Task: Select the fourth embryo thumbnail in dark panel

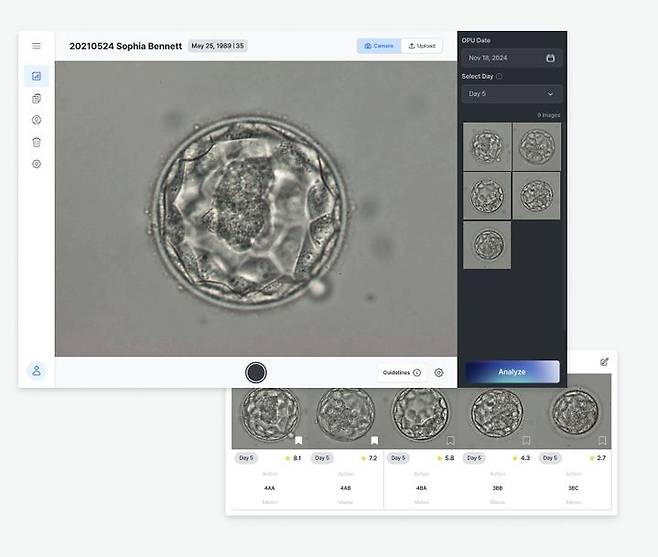Action: (536, 196)
